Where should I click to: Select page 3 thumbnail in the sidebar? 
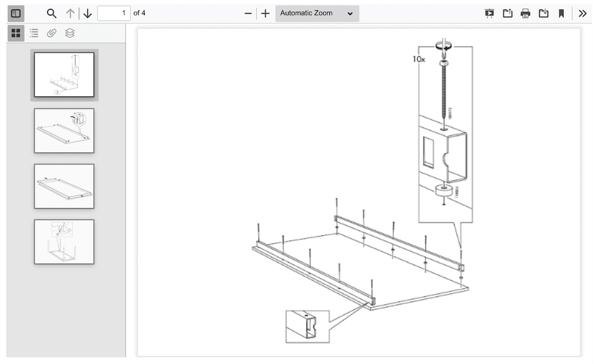point(64,186)
